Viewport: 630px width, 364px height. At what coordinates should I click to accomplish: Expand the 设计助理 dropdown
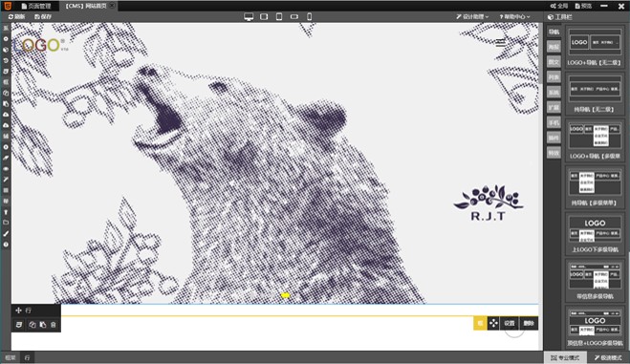tap(472, 17)
